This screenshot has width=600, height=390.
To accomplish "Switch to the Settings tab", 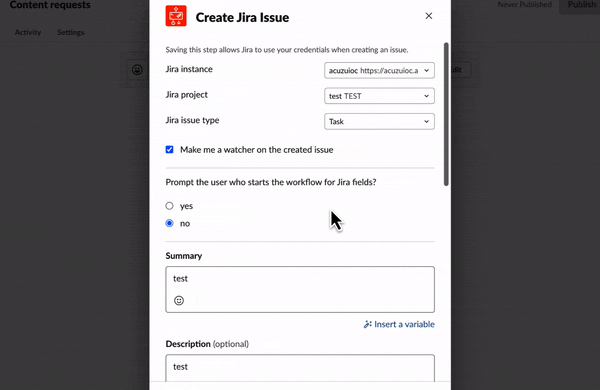I will pos(70,32).
